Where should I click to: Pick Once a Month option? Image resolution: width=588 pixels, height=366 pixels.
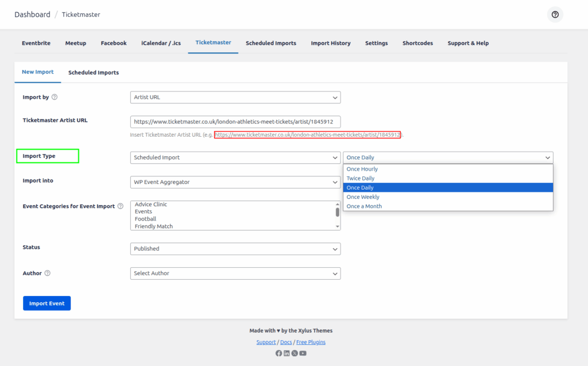[364, 206]
